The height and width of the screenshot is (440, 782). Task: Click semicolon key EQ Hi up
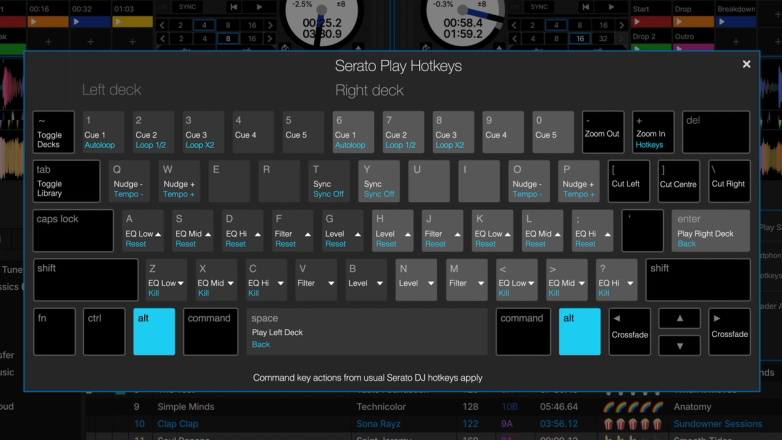(x=592, y=230)
